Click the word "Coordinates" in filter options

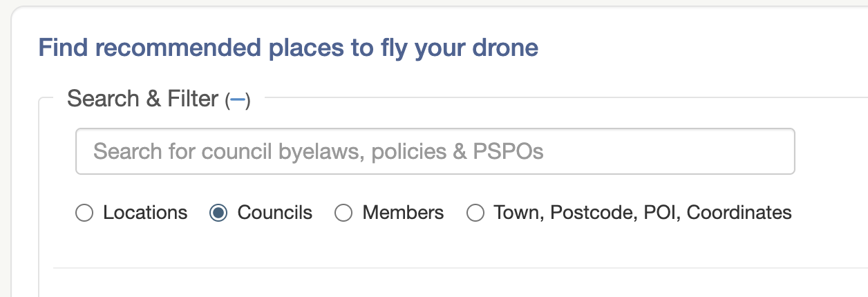[x=739, y=213]
